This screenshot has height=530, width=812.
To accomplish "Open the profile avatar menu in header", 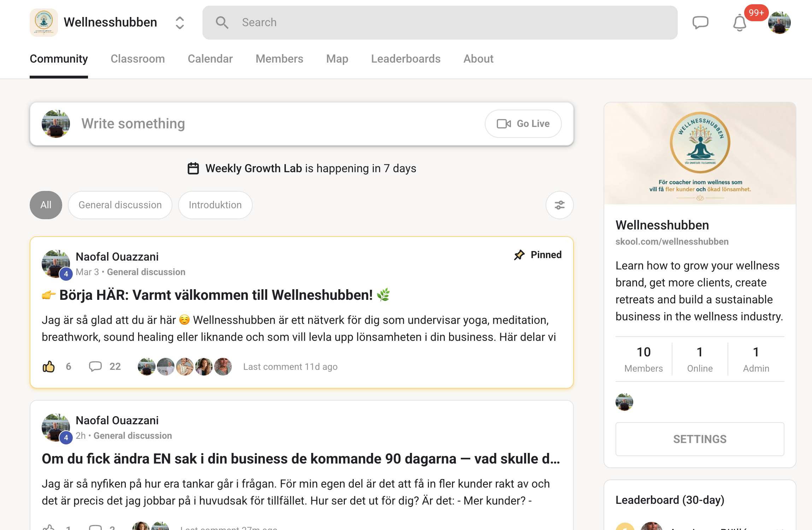I will click(x=779, y=23).
